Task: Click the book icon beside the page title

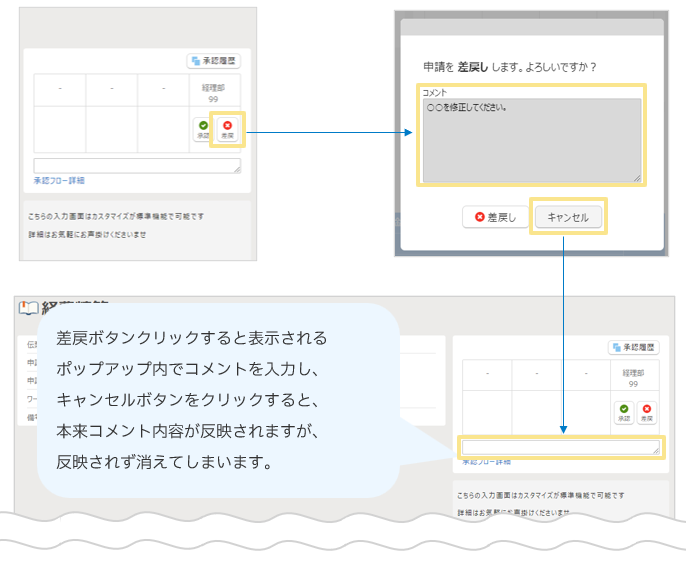Action: (27, 308)
